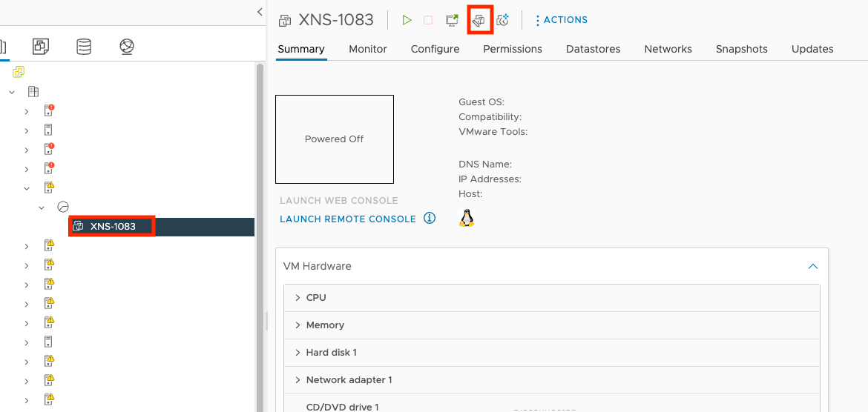Take a snapshot using the toolbar icon

click(503, 20)
